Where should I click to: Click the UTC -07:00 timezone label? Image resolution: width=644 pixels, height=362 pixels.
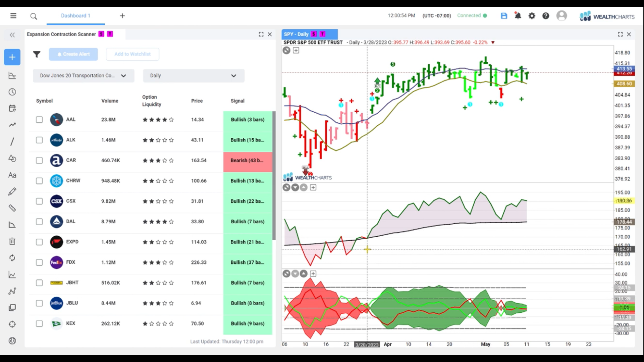click(436, 16)
